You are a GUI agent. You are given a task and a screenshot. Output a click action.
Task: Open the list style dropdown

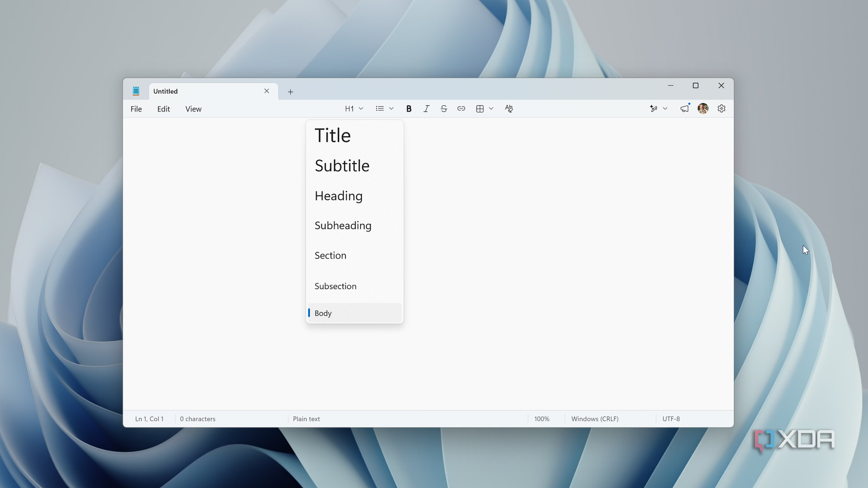click(385, 109)
